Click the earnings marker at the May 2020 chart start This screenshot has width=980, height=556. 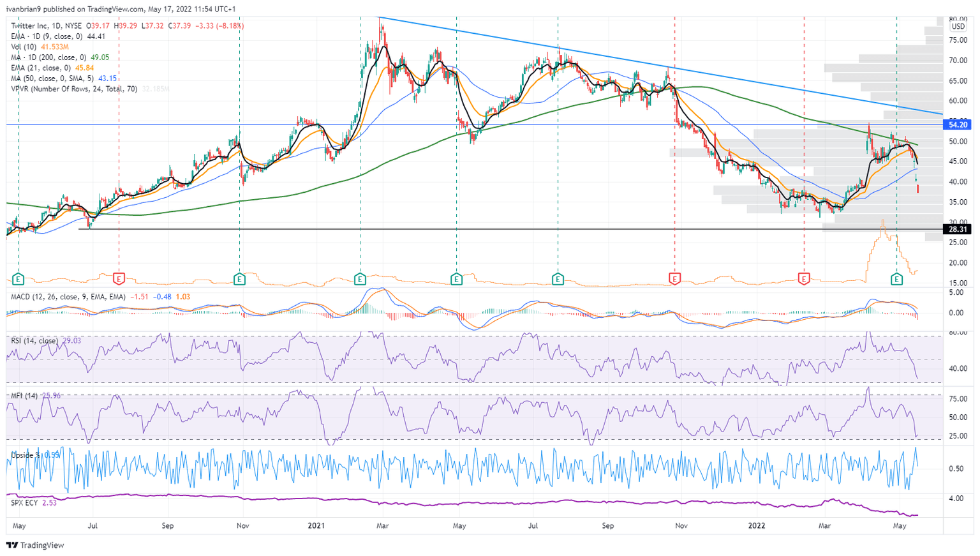click(x=18, y=279)
